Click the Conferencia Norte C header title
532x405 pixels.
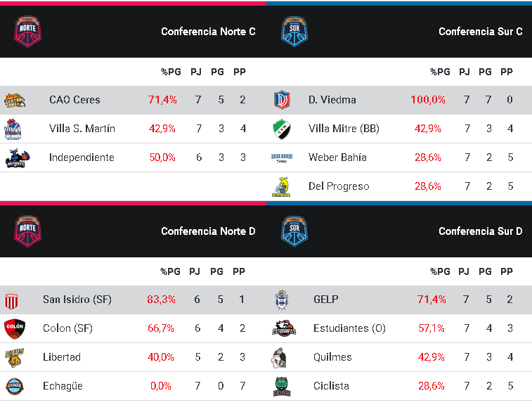[x=208, y=32]
